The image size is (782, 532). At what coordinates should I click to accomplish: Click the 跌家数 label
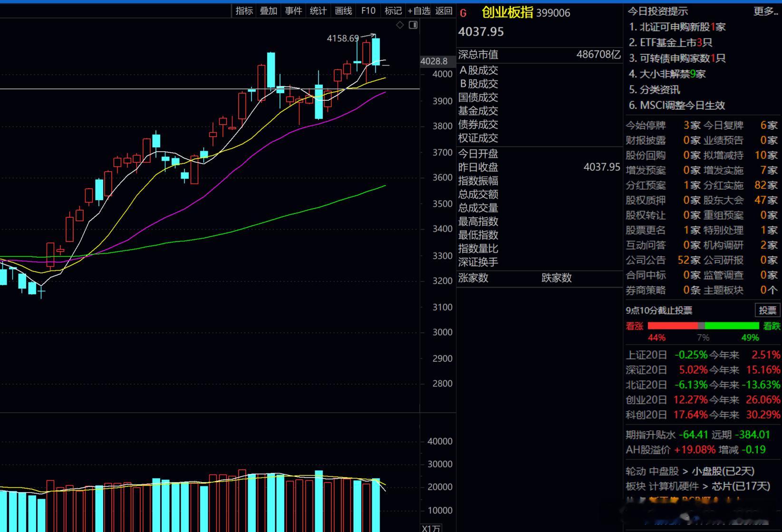[557, 278]
